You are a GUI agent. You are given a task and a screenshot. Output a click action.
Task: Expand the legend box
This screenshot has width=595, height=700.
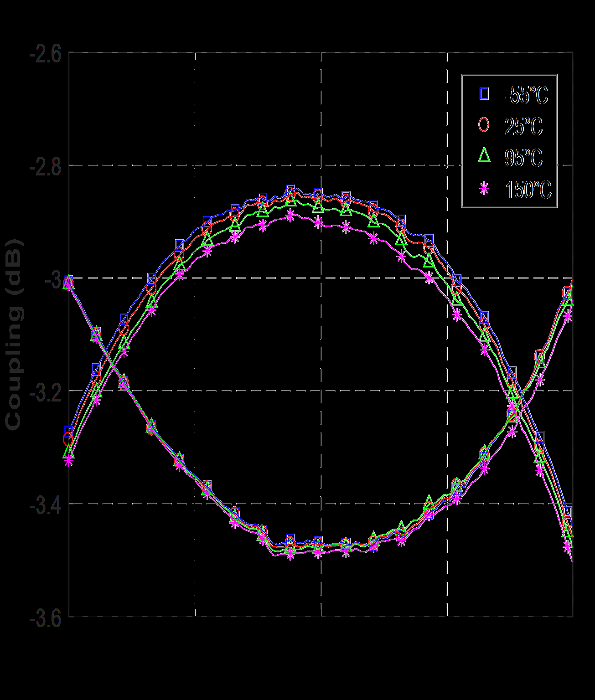coord(509,139)
